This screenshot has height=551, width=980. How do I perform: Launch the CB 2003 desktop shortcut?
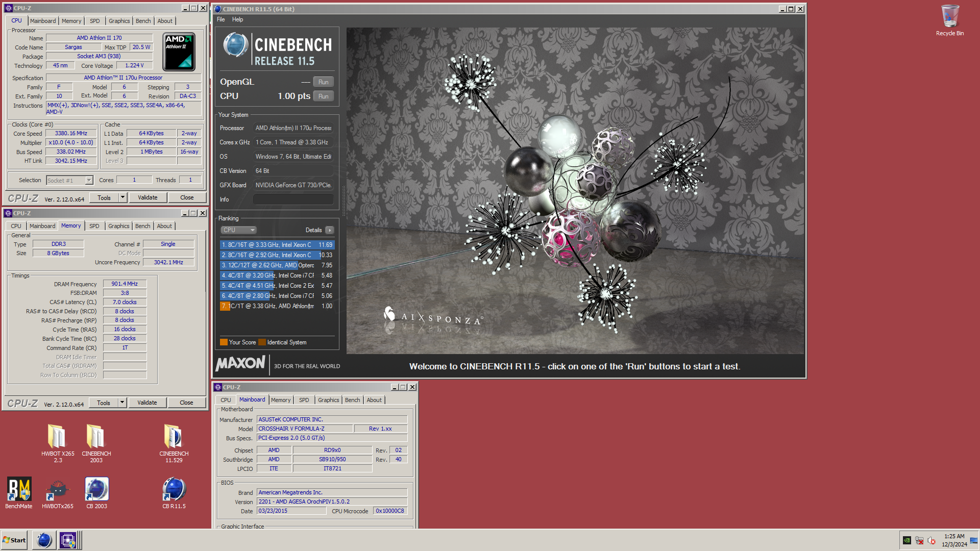pyautogui.click(x=96, y=492)
